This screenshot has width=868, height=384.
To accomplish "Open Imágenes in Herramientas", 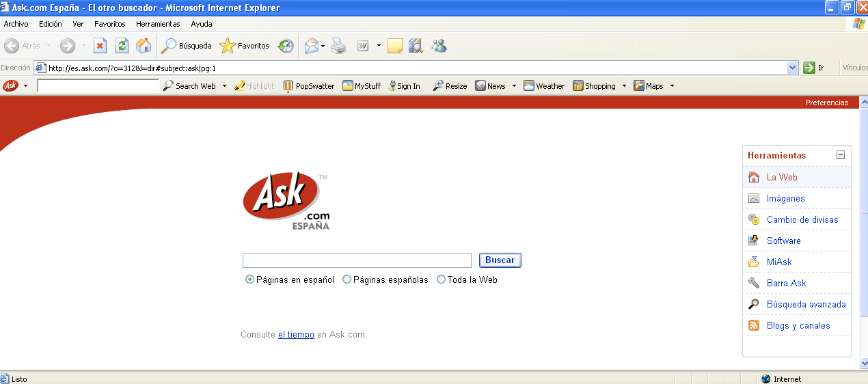I will click(786, 198).
